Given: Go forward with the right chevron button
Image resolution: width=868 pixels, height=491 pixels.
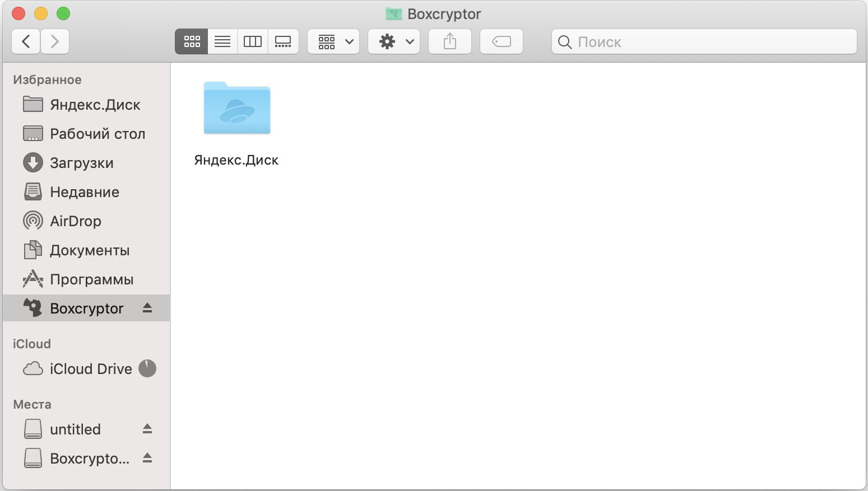Looking at the screenshot, I should 55,41.
